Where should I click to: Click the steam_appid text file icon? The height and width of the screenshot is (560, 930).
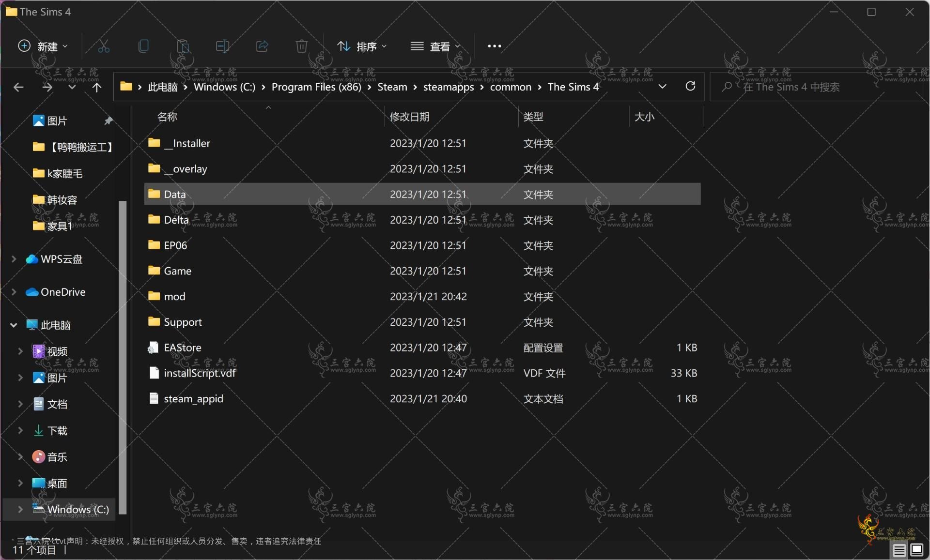tap(154, 398)
